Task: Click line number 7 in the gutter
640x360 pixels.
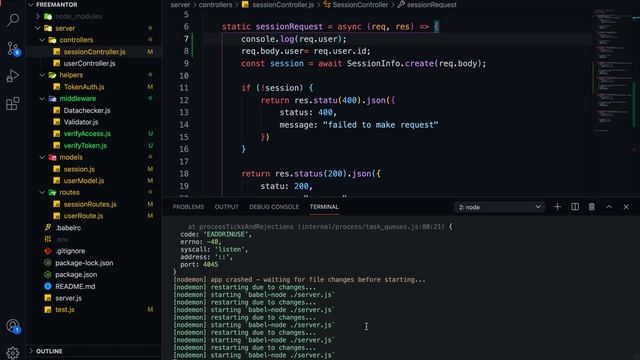Action: point(186,39)
